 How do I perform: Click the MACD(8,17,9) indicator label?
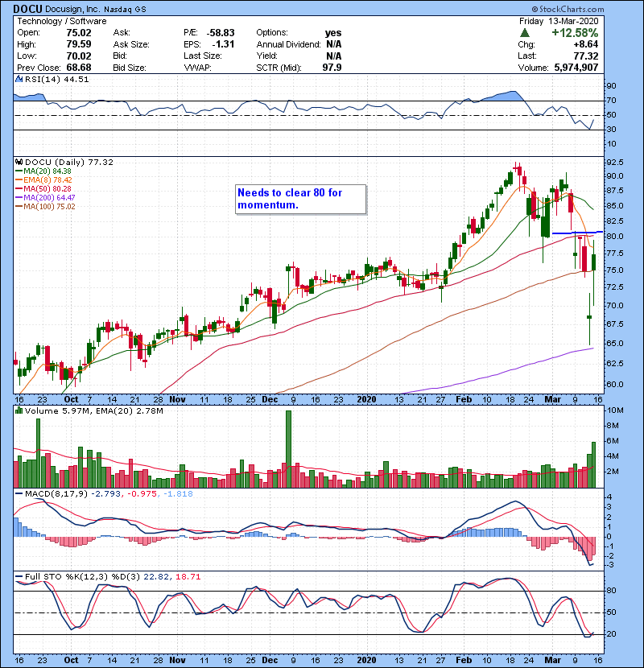coord(56,494)
